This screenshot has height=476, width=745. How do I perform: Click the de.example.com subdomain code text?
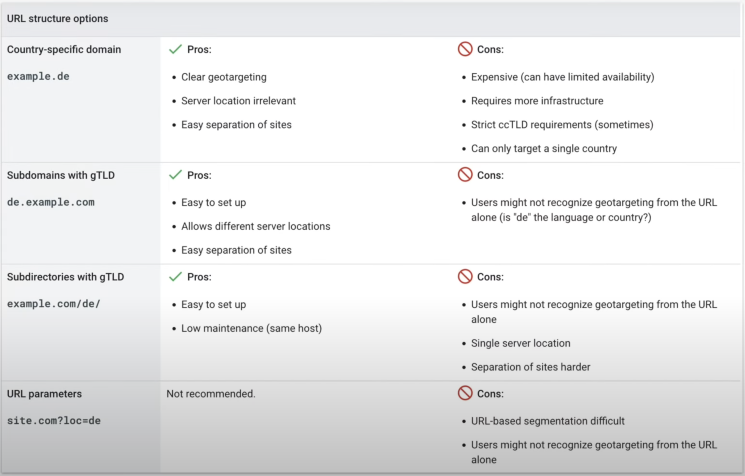tap(51, 202)
